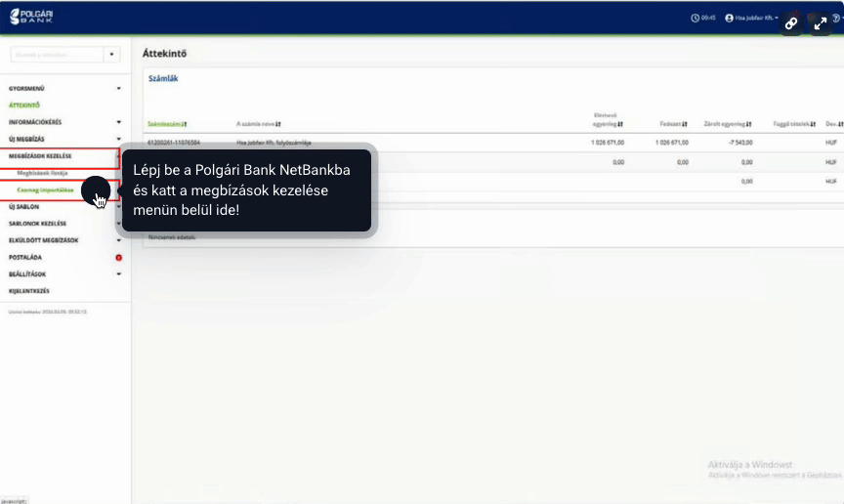Sort by A számla neve column
The width and height of the screenshot is (844, 504).
coord(258,124)
